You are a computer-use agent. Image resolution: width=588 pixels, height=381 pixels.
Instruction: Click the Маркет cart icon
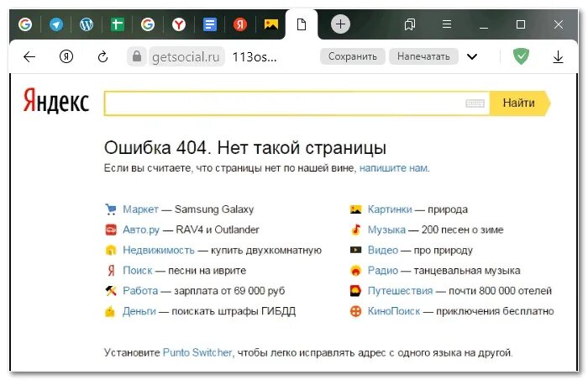(111, 209)
